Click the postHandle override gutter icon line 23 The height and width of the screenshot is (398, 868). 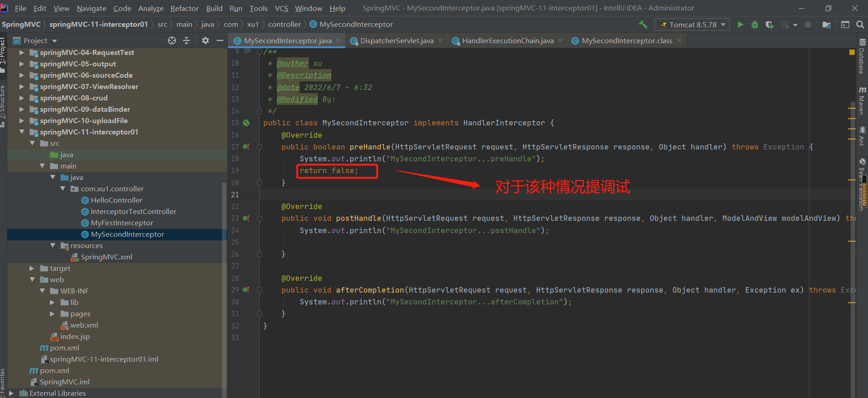(x=246, y=218)
